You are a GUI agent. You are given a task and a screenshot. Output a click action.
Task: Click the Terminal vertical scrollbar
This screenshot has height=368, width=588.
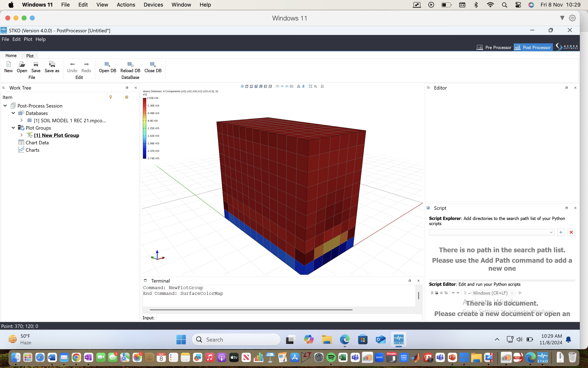click(418, 296)
